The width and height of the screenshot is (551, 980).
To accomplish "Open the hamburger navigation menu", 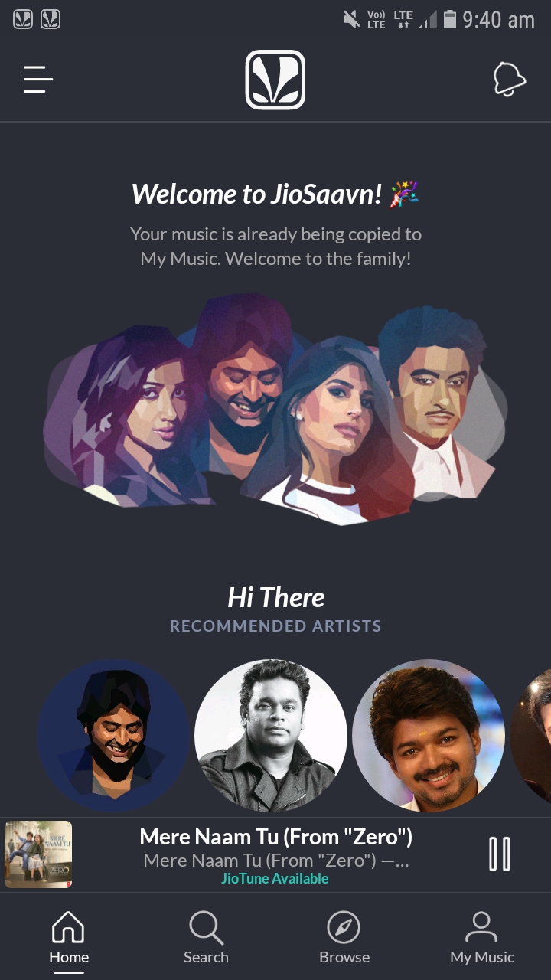I will pyautogui.click(x=37, y=79).
